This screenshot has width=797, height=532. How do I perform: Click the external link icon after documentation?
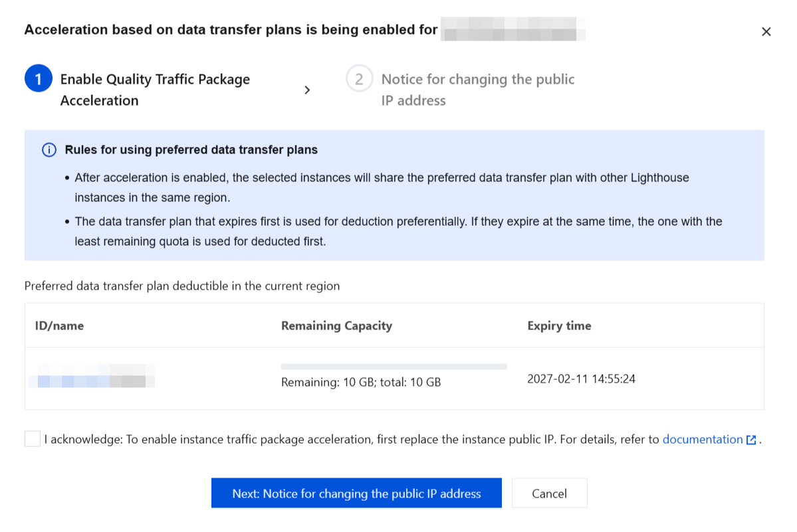click(751, 440)
